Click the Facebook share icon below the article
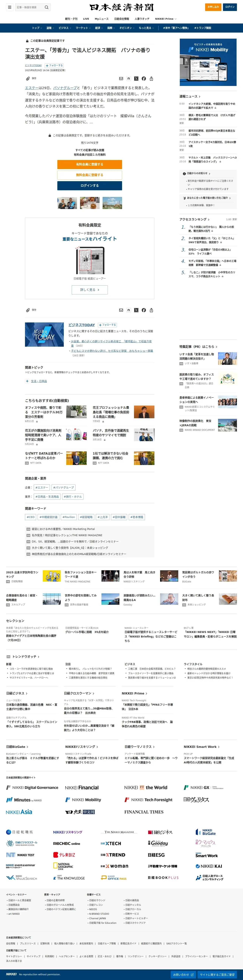The width and height of the screenshot is (243, 980). [x=144, y=311]
